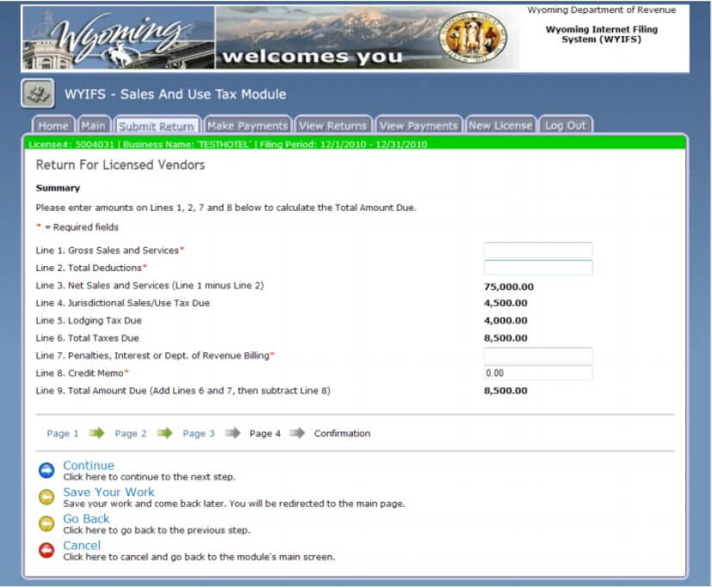712x588 pixels.
Task: Switch to the Home tab
Action: [53, 125]
